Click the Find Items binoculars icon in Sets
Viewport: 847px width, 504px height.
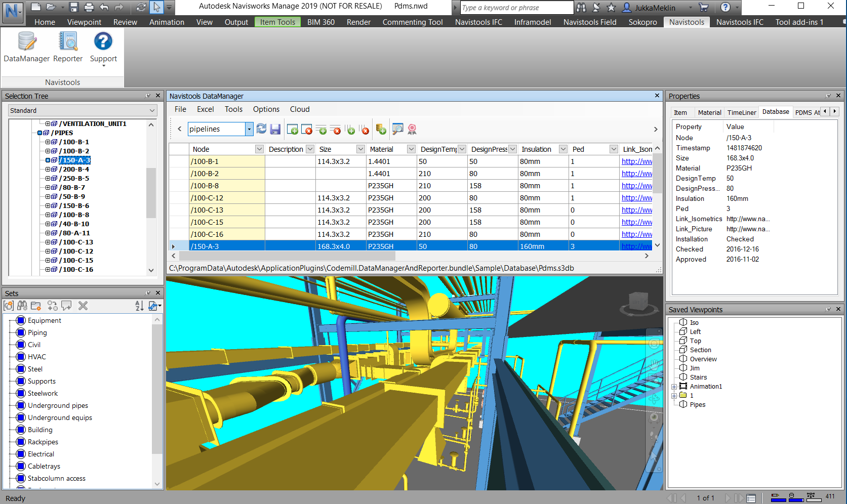click(x=22, y=306)
